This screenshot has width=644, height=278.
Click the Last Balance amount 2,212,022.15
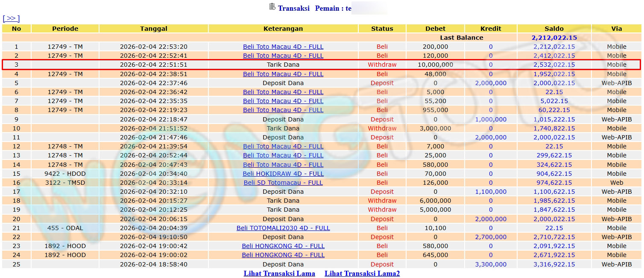(x=554, y=38)
